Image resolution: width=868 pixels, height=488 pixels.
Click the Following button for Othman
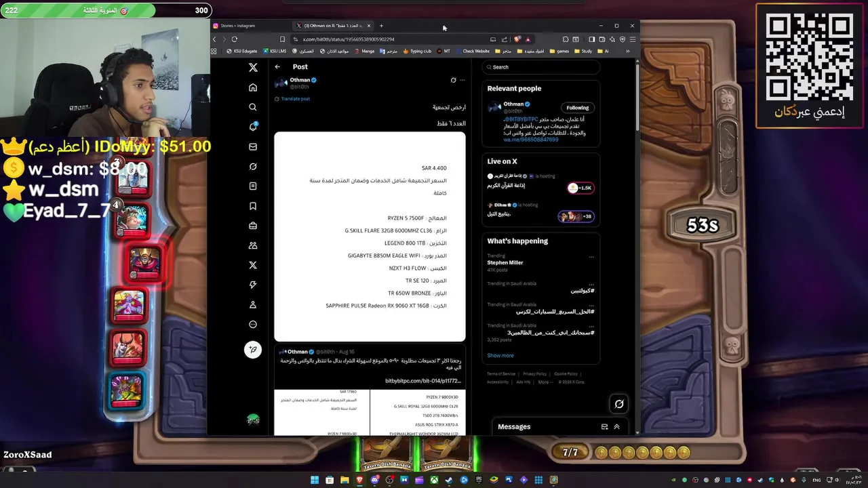(578, 108)
